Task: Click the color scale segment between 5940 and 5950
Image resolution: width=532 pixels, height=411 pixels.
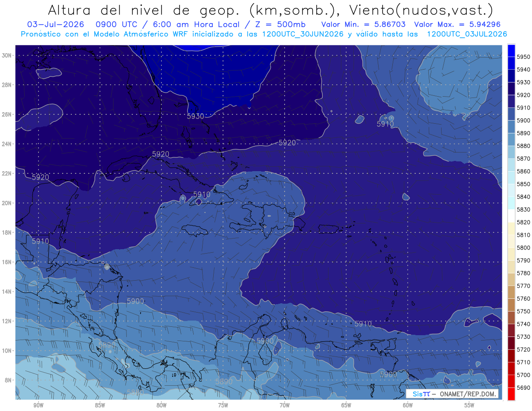Action: pos(511,63)
